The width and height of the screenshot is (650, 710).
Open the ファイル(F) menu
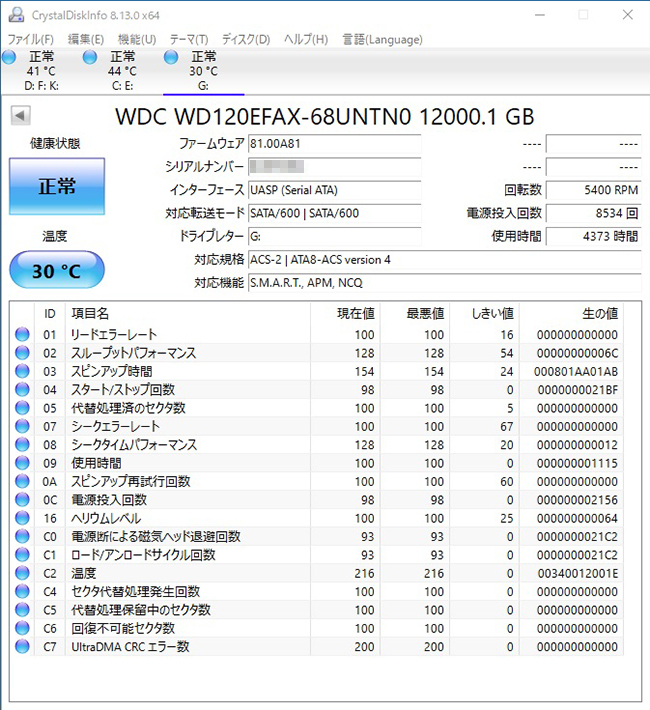(30, 39)
